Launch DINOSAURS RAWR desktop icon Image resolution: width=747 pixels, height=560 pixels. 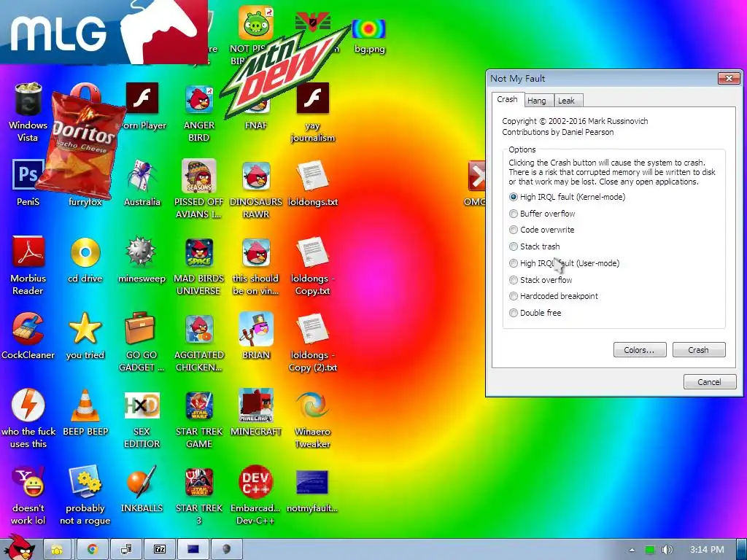pos(256,175)
